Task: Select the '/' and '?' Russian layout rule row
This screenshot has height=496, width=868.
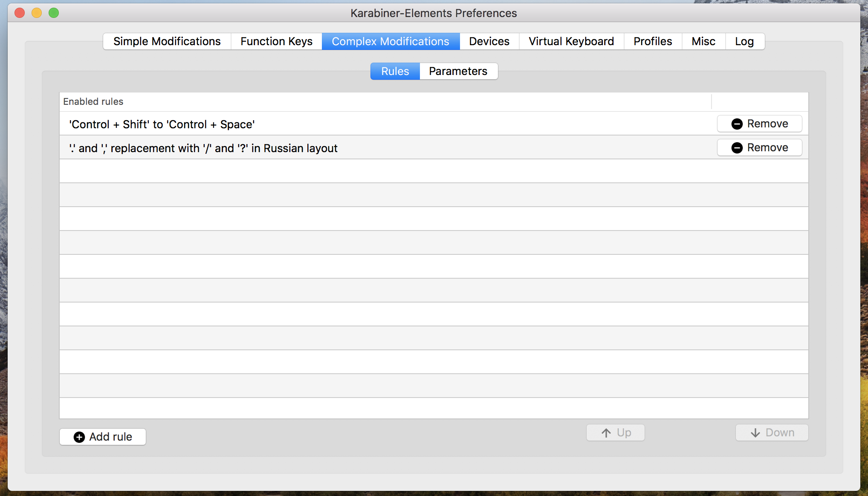Action: coord(434,147)
